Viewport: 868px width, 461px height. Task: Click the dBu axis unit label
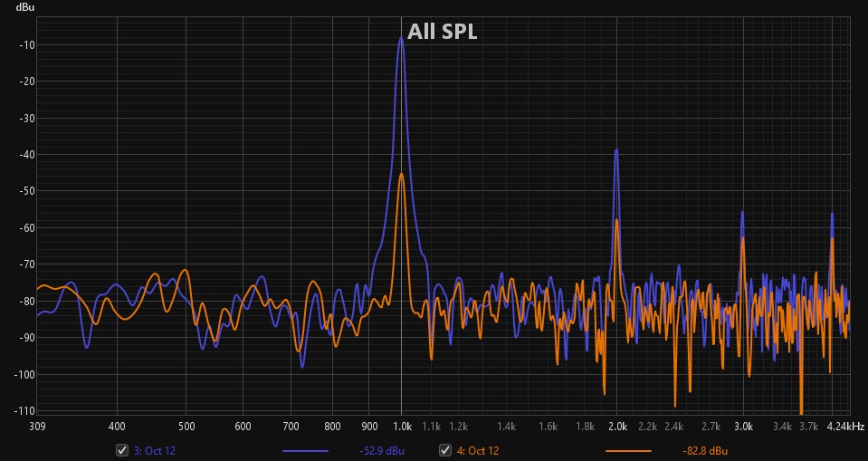tap(25, 7)
